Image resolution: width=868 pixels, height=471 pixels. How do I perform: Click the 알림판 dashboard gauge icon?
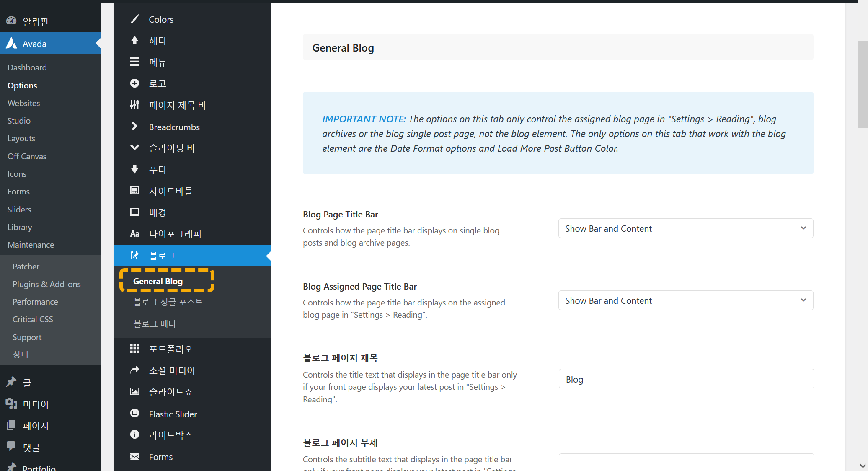pyautogui.click(x=11, y=21)
